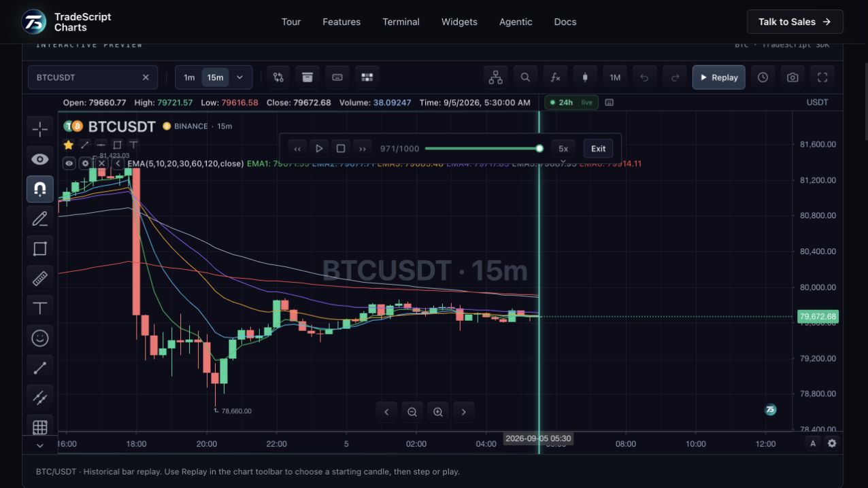
Task: Open chart settings gear at bottom right
Action: pyautogui.click(x=832, y=443)
